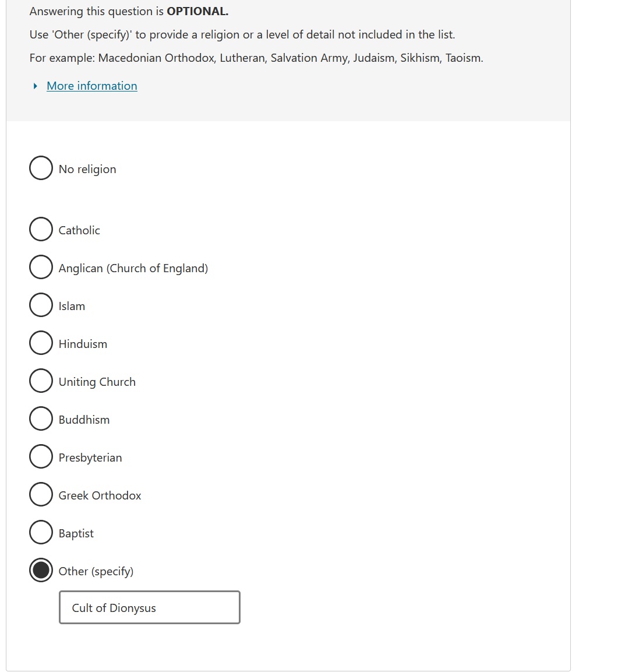Screen dimensions: 625x672
Task: Choose the Catholic option
Action: (41, 229)
